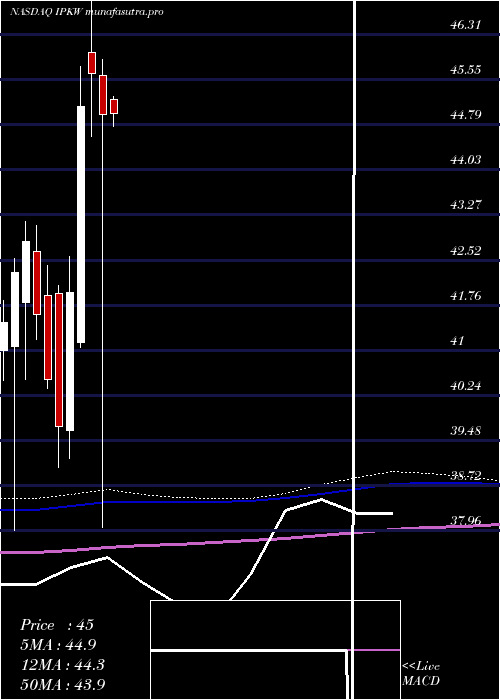Select the 44.03 price axis label
Image resolution: width=500 pixels, height=700 pixels.
(x=465, y=160)
